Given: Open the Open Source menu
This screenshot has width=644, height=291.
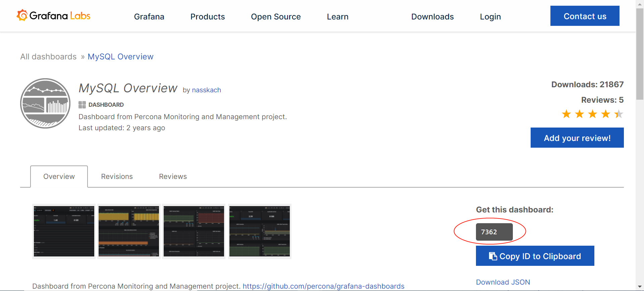Looking at the screenshot, I should coord(276,16).
